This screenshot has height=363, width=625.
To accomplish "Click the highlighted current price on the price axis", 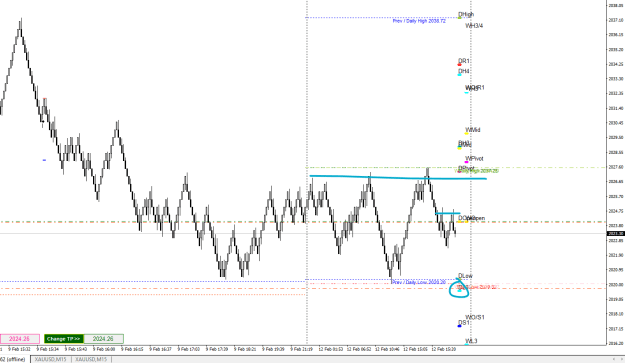I will (x=616, y=233).
